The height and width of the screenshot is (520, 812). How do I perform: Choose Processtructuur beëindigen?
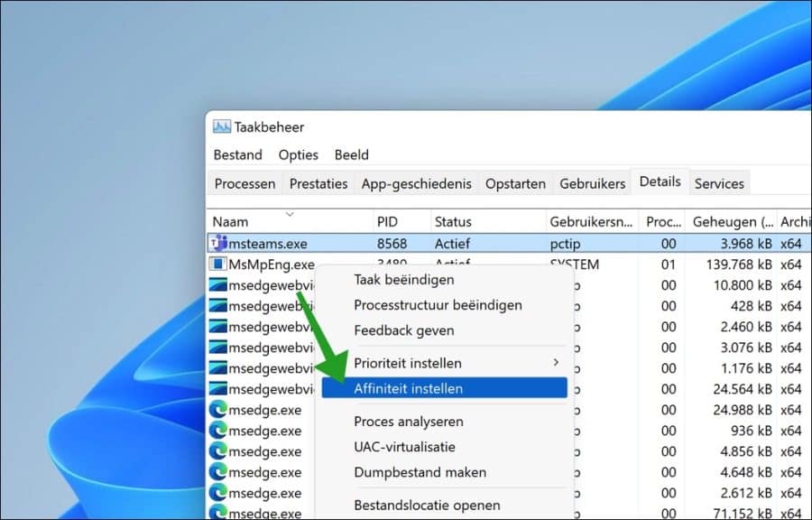pyautogui.click(x=444, y=305)
